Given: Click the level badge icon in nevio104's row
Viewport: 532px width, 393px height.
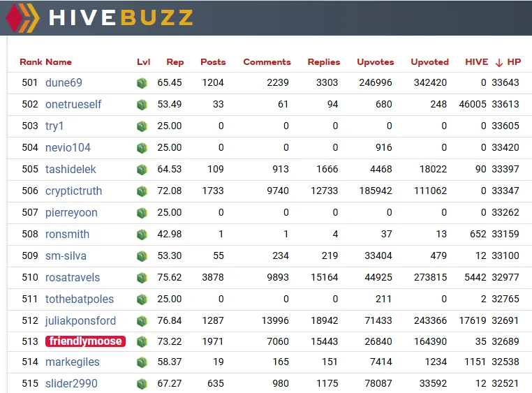Looking at the screenshot, I should [142, 148].
